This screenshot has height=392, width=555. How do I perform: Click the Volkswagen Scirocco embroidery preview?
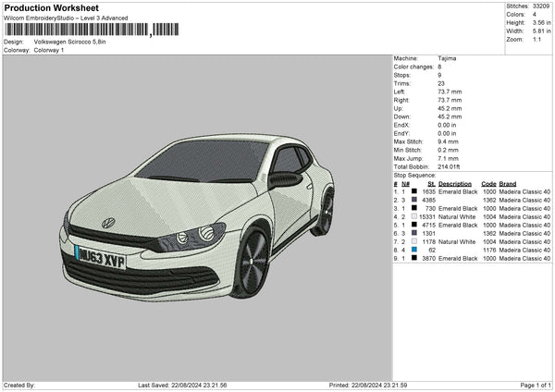[x=197, y=217]
